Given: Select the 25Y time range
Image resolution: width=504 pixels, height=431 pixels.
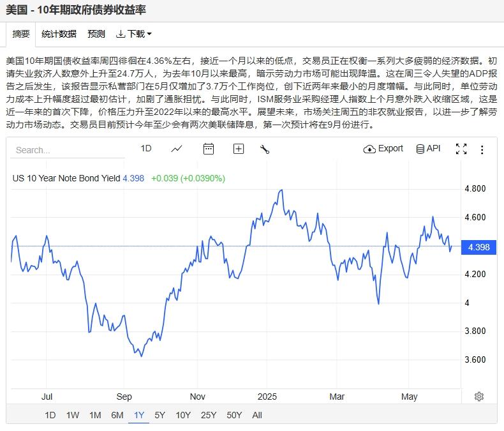Looking at the screenshot, I should [209, 415].
